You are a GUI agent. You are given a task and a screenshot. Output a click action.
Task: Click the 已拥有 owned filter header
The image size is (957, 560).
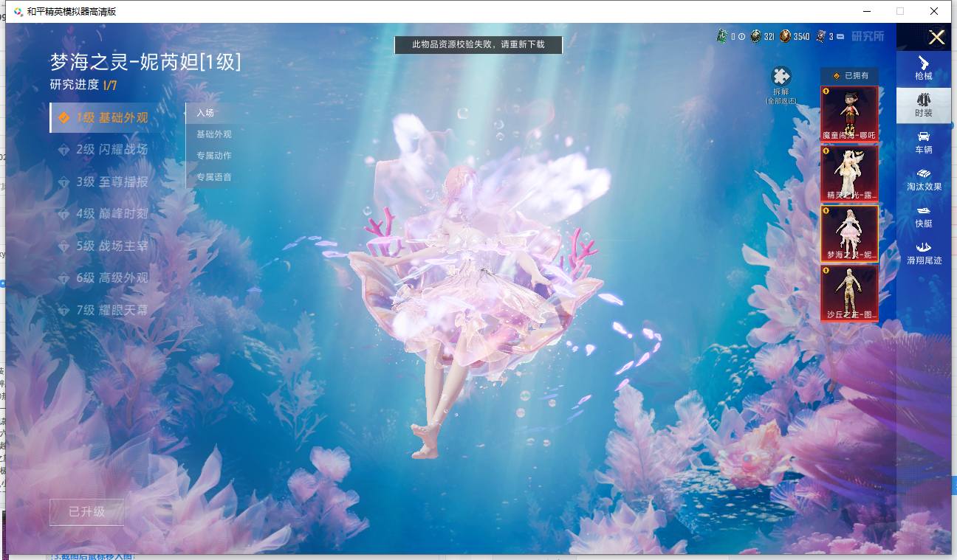849,75
